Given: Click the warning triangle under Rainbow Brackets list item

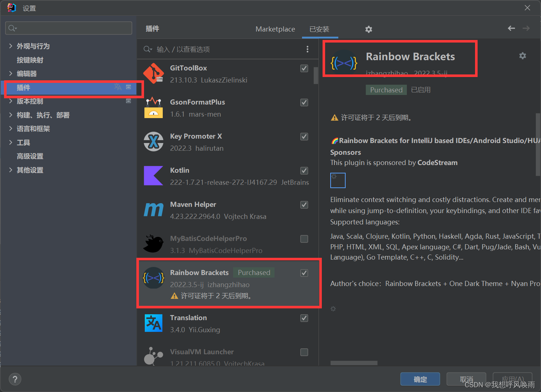Looking at the screenshot, I should (x=174, y=296).
